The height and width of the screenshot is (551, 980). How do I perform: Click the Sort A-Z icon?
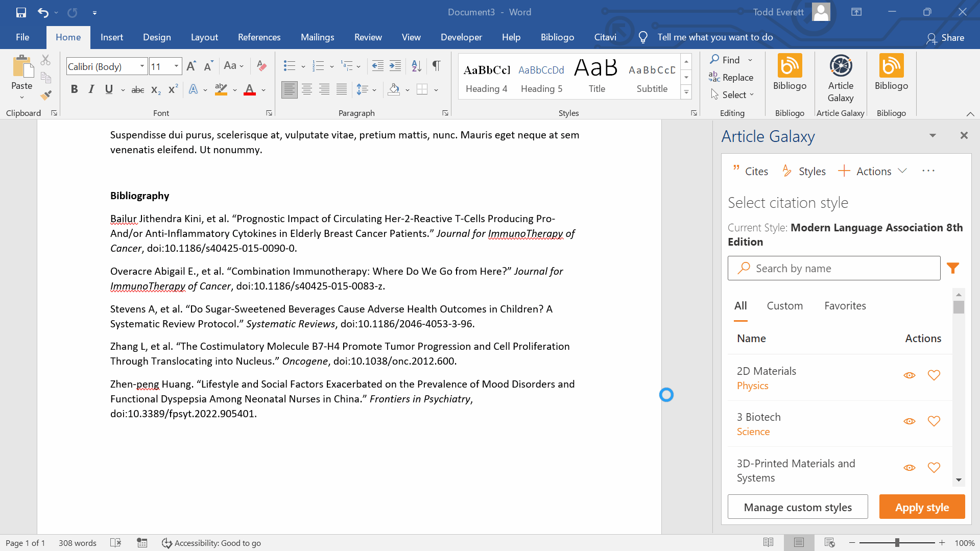(417, 66)
